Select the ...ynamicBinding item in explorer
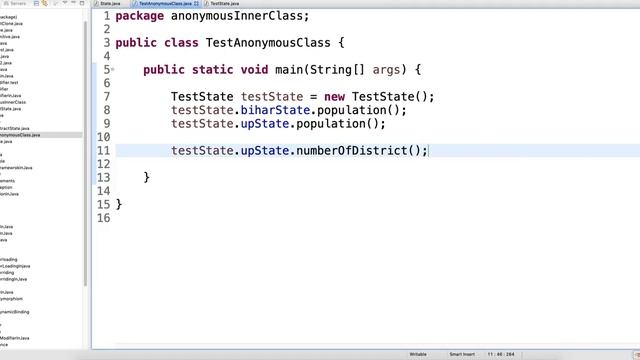The width and height of the screenshot is (640, 360). tap(15, 312)
